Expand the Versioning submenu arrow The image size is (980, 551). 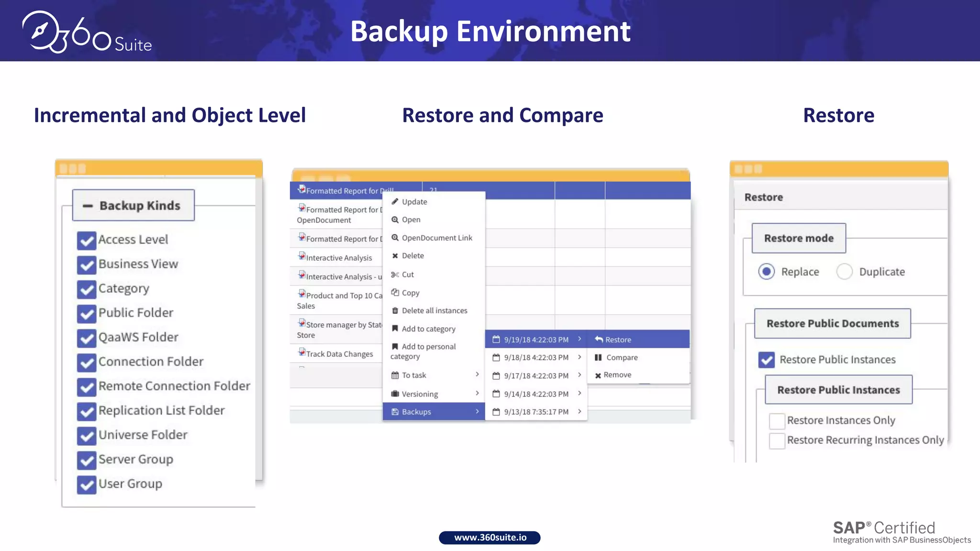(477, 393)
